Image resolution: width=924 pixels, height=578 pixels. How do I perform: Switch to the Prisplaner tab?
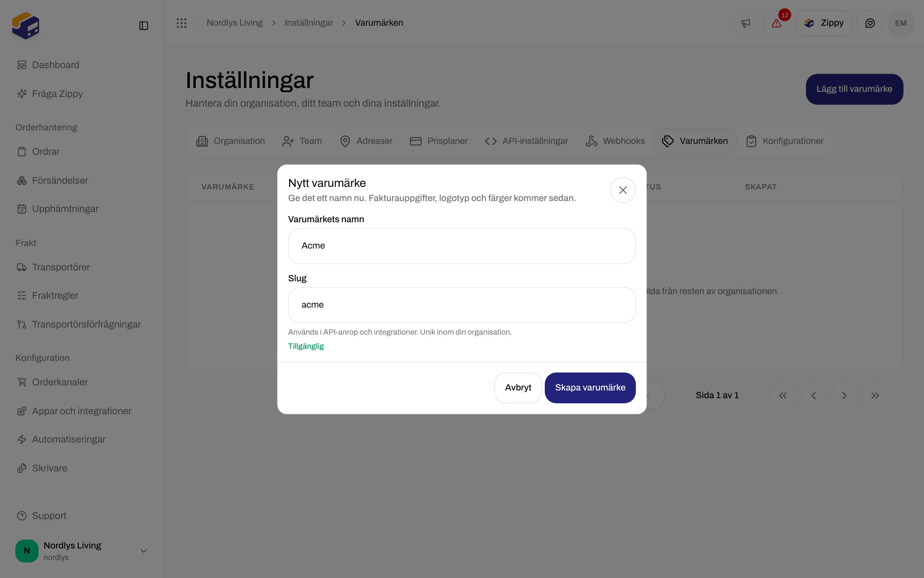click(x=438, y=141)
